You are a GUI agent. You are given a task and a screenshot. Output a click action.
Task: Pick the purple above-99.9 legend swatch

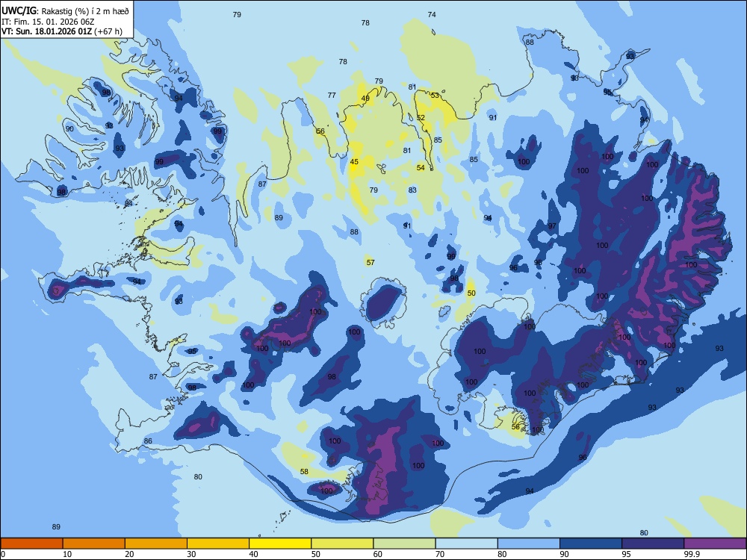tap(715, 544)
